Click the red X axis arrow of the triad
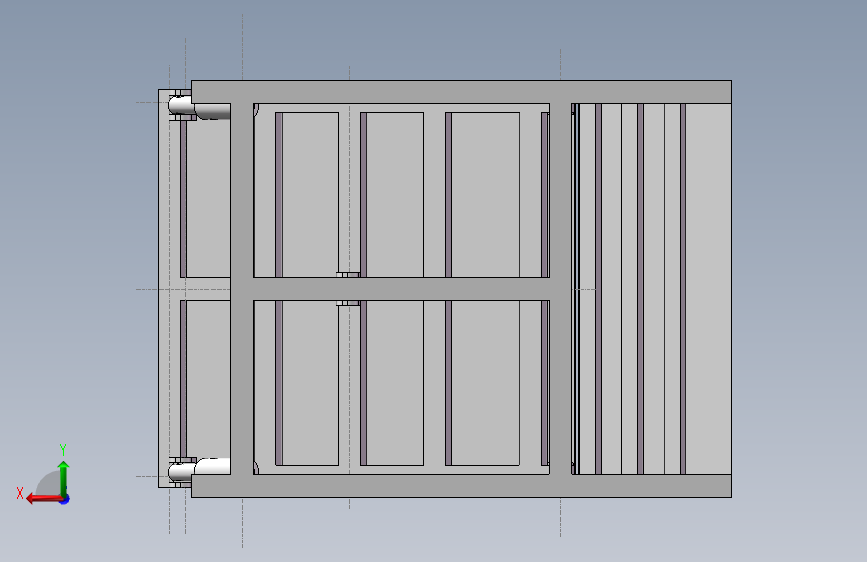Screen dimensions: 867x562 (43, 499)
